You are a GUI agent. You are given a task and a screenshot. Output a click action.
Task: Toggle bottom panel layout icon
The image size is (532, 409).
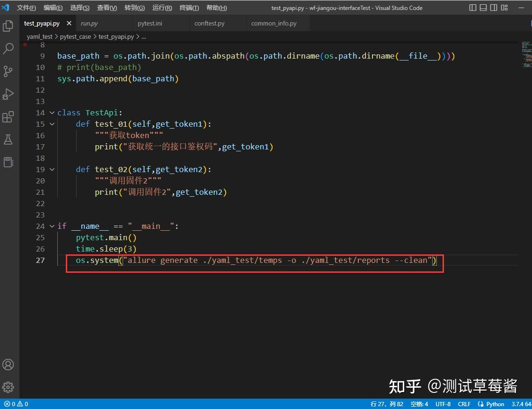tap(483, 8)
